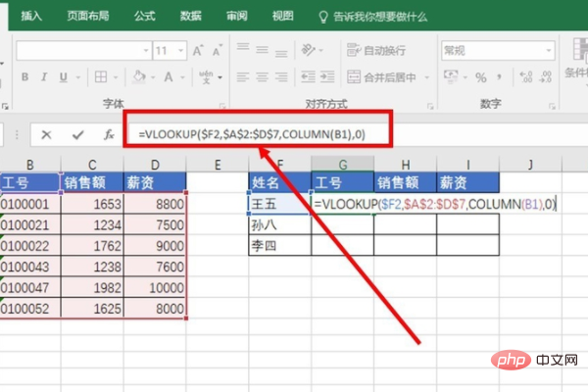
Task: Align text right
Action: tap(281, 77)
